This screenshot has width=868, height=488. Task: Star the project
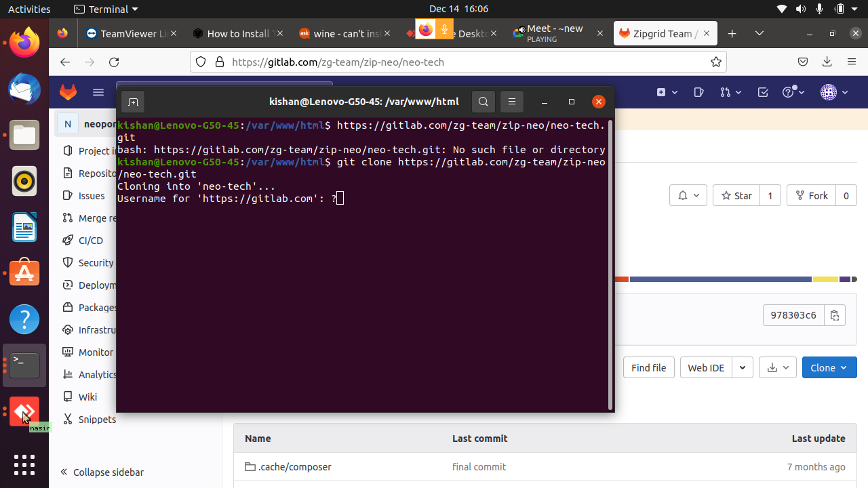736,196
